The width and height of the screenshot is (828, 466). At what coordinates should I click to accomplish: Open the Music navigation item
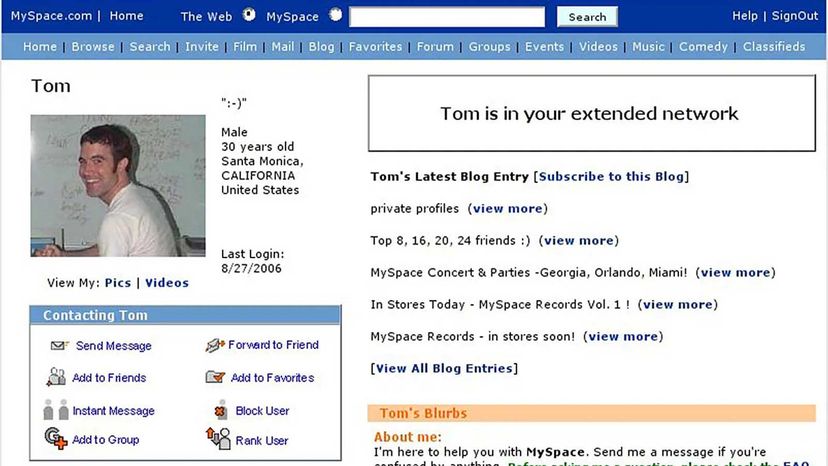(648, 46)
